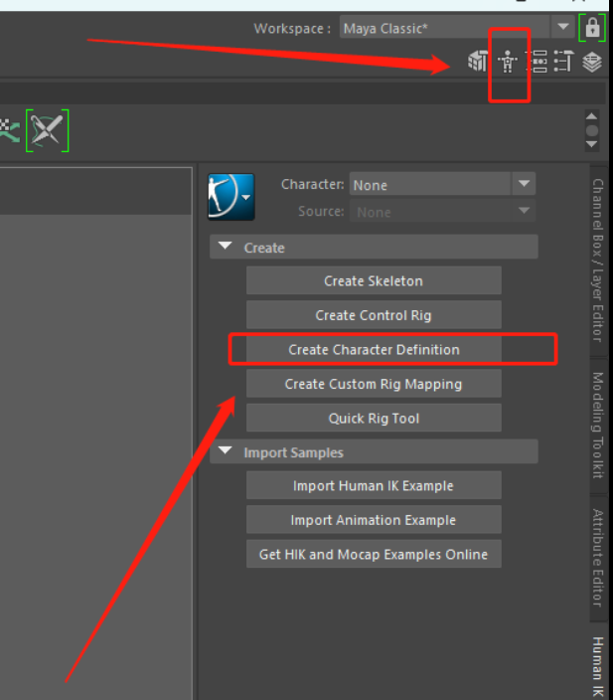Screen dimensions: 613x700
Task: Click shelf scroll up arrow
Action: [591, 116]
